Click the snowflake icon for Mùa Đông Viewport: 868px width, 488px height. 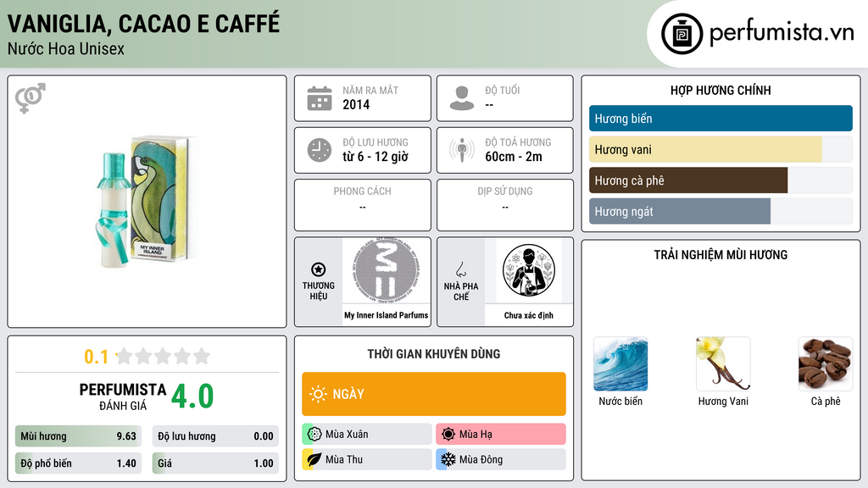pyautogui.click(x=448, y=459)
